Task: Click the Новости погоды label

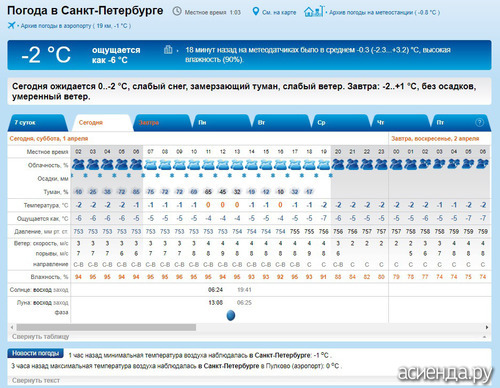Action: click(35, 353)
